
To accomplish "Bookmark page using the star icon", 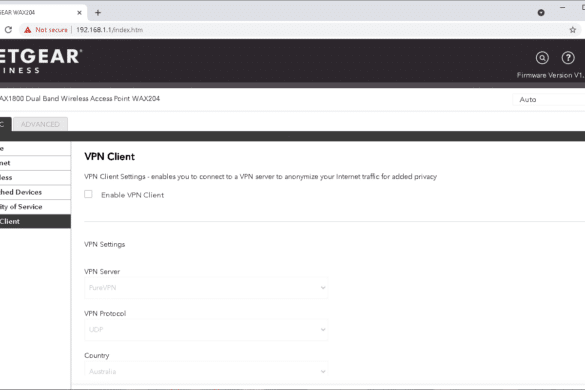I will [x=573, y=30].
